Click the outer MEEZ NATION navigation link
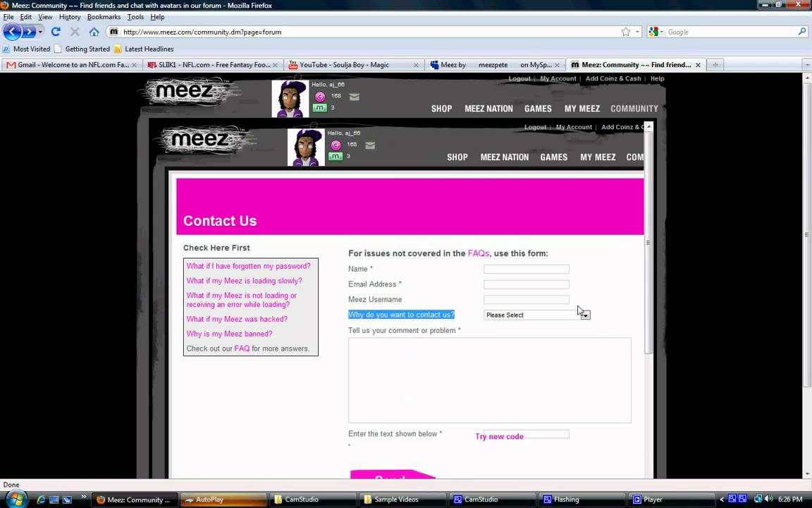The image size is (812, 508). point(488,109)
